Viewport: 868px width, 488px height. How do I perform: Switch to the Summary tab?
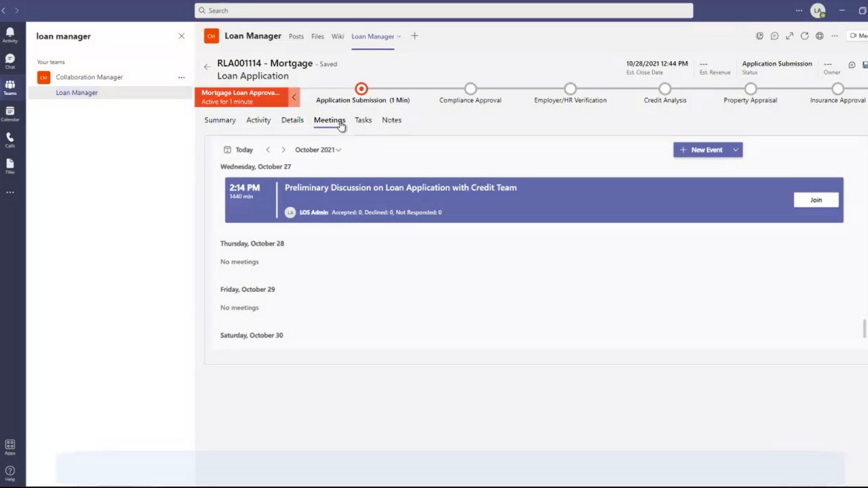point(220,120)
